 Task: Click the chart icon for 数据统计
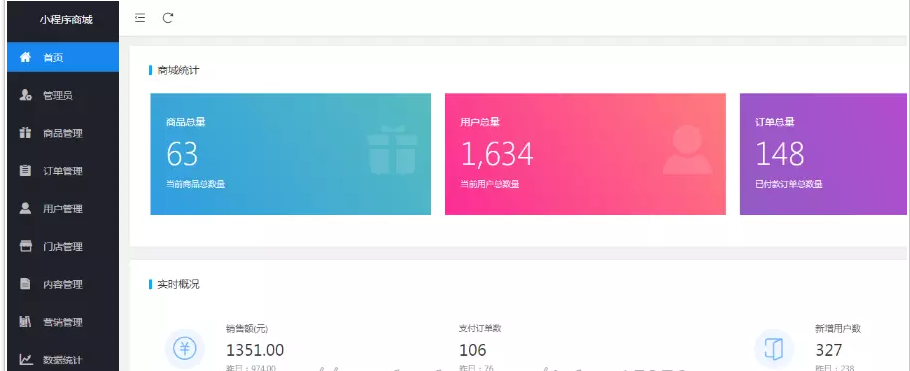coord(26,359)
